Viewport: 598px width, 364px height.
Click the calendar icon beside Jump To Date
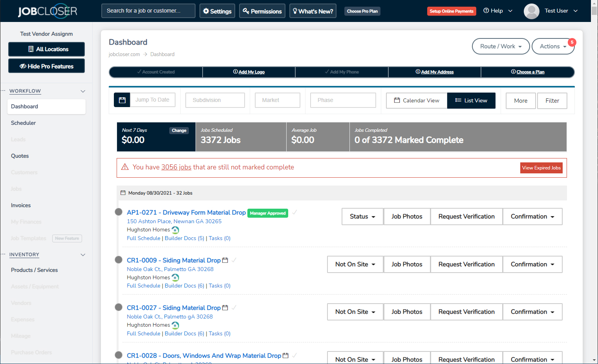(122, 100)
